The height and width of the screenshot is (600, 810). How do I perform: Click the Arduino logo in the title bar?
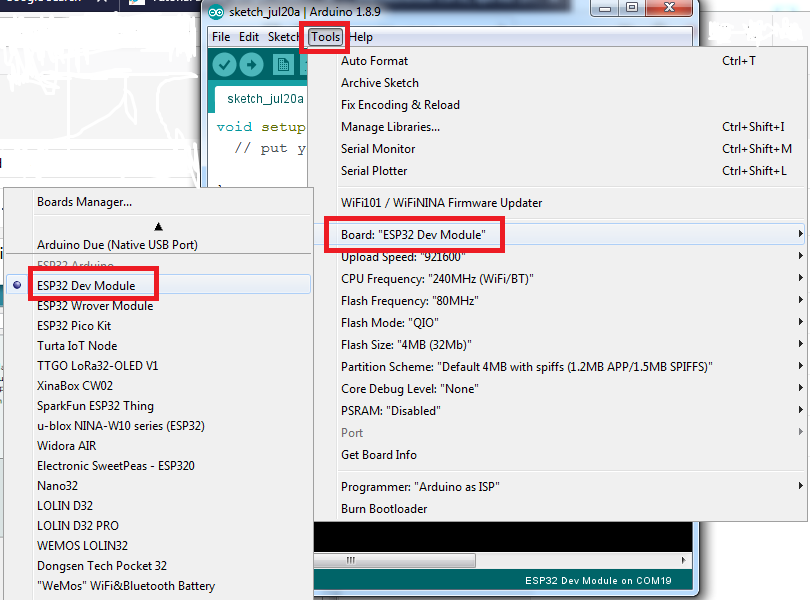[216, 12]
